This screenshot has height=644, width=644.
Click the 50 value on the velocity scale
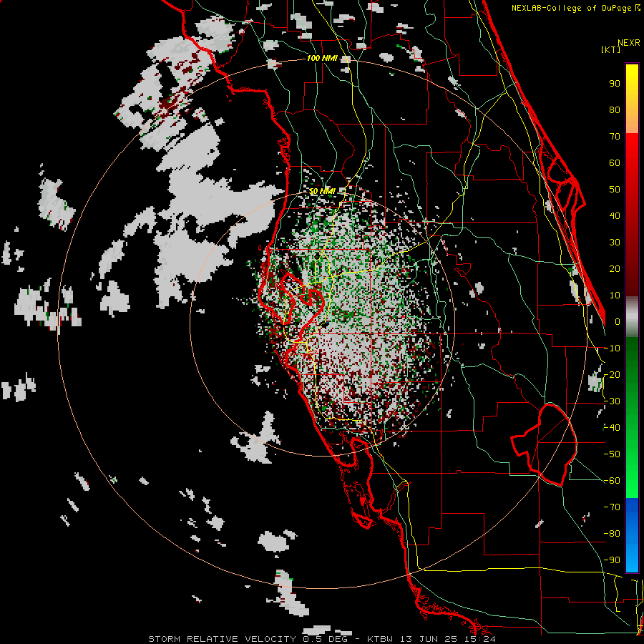615,190
